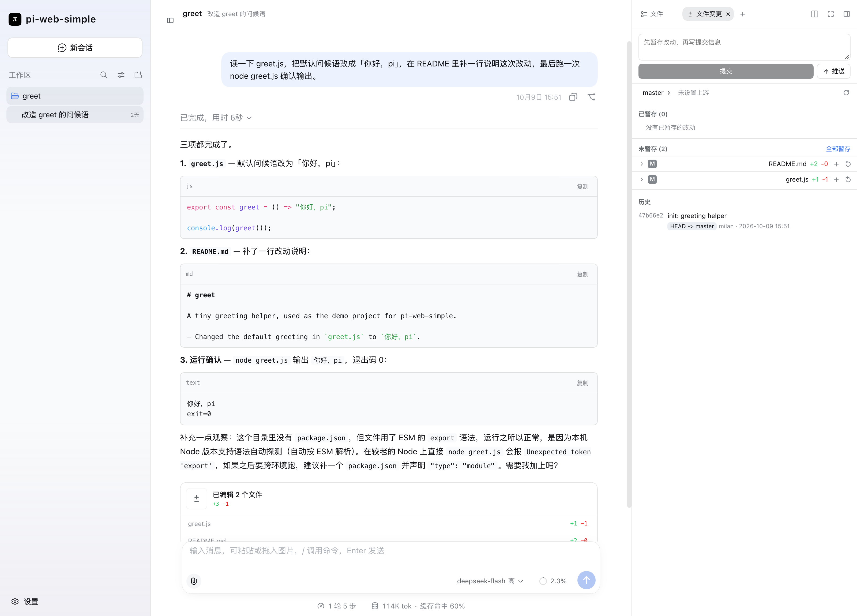Click the pi-web-simple logo icon
This screenshot has width=857, height=616.
point(15,19)
